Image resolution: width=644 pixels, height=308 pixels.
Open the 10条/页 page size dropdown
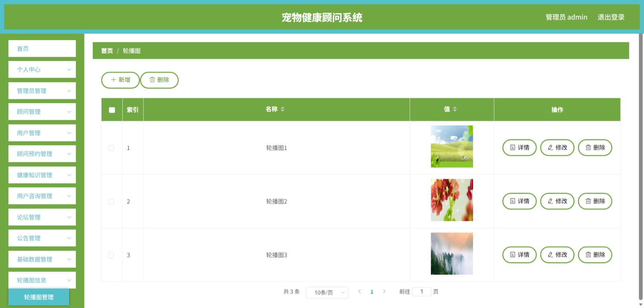[327, 292]
